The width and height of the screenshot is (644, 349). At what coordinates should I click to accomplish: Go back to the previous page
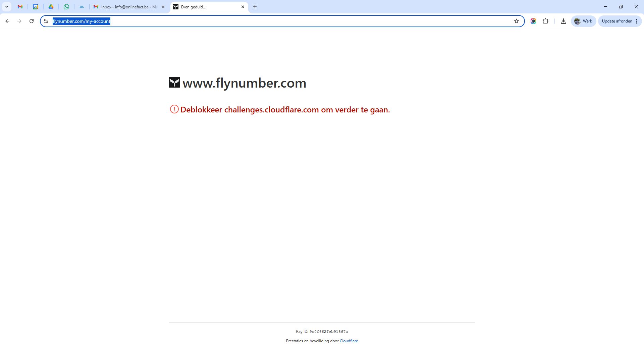(7, 21)
